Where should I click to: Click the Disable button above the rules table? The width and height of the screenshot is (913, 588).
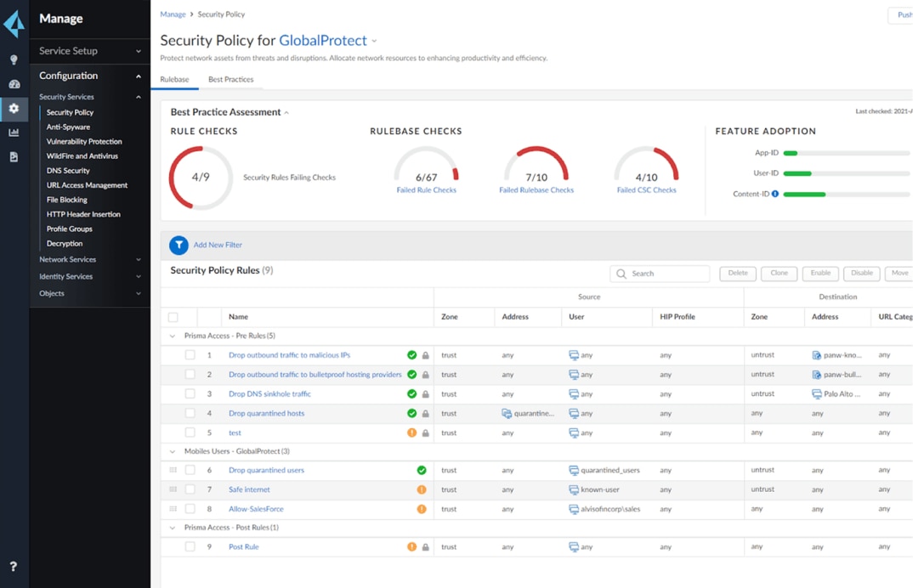(861, 273)
